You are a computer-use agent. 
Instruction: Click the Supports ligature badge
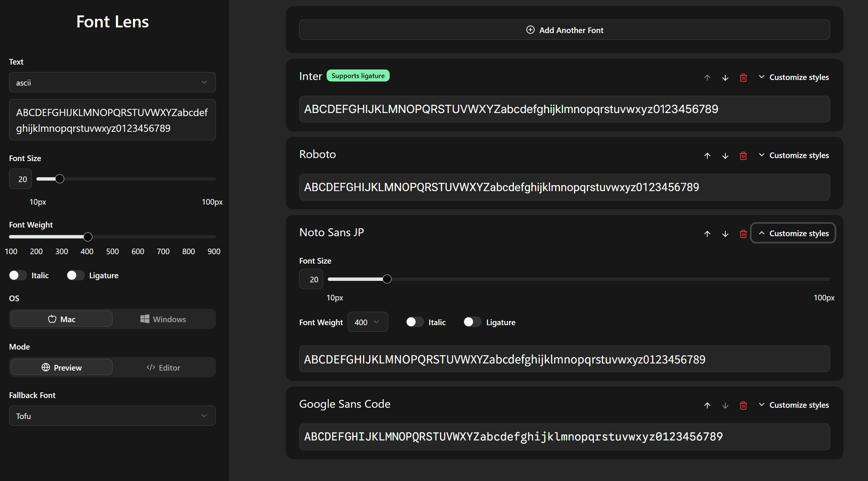point(358,75)
